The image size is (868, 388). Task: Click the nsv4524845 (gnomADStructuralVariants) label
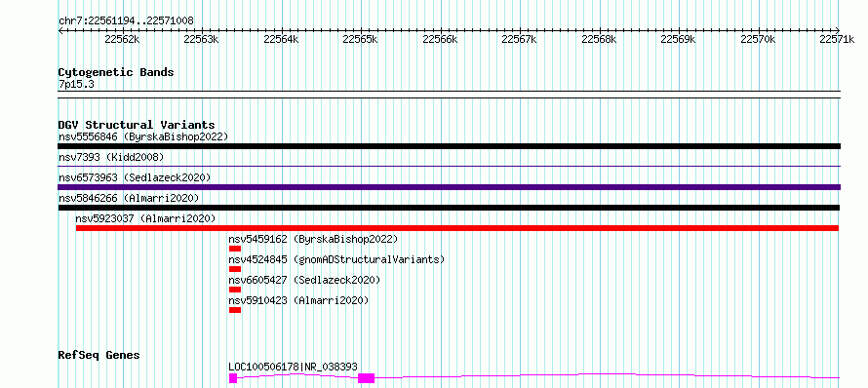(336, 259)
